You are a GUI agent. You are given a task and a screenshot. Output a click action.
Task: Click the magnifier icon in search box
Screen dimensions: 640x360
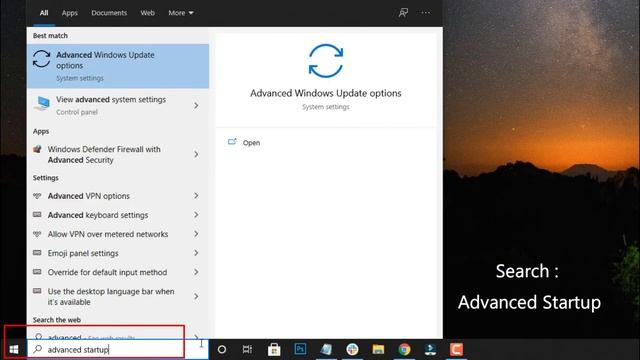click(38, 349)
